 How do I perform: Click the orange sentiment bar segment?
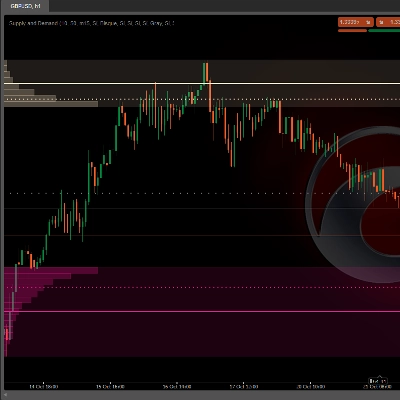352,31
